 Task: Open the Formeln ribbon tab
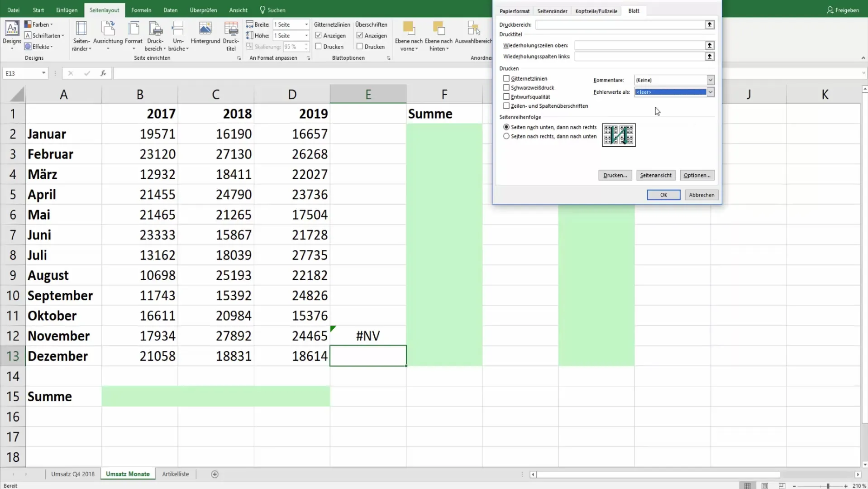[141, 10]
